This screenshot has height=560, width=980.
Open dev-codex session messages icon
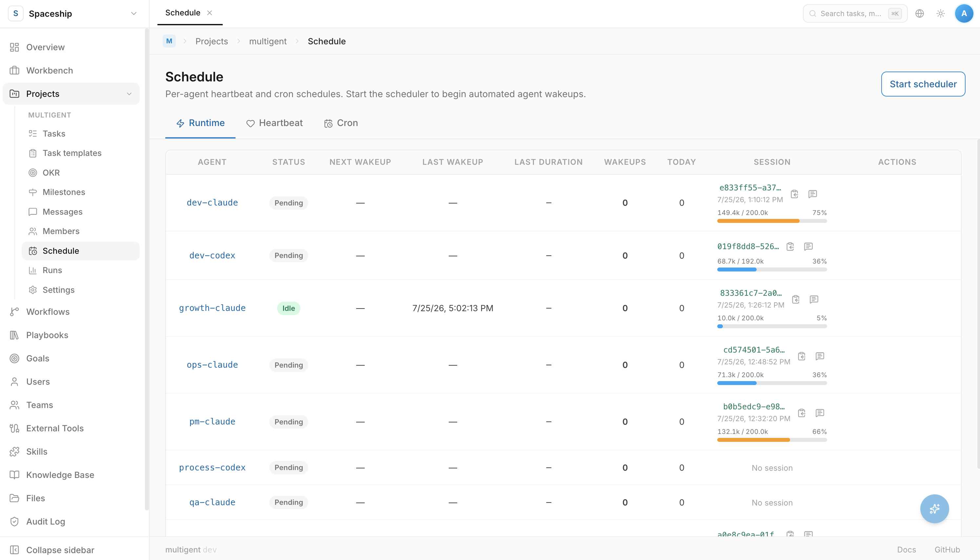808,247
